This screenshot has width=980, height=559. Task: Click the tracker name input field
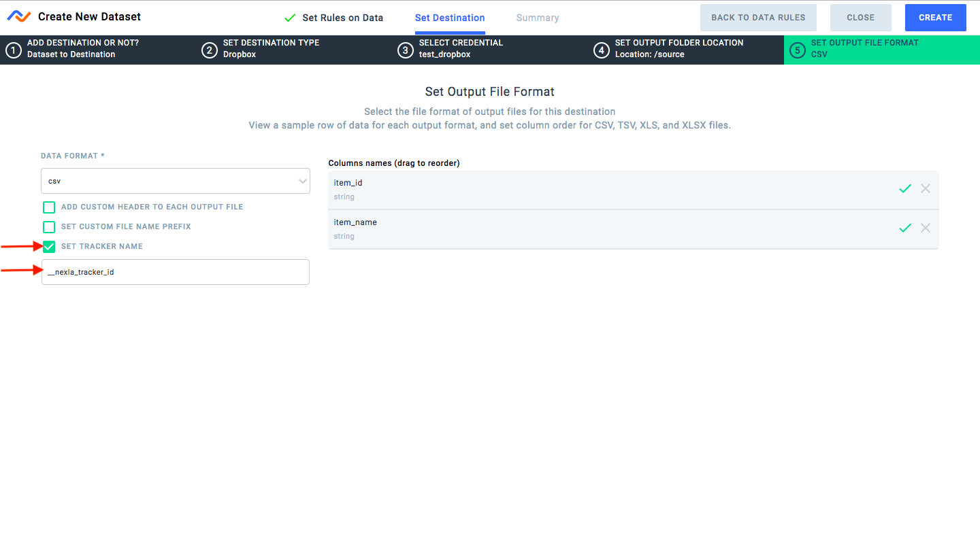pos(176,272)
